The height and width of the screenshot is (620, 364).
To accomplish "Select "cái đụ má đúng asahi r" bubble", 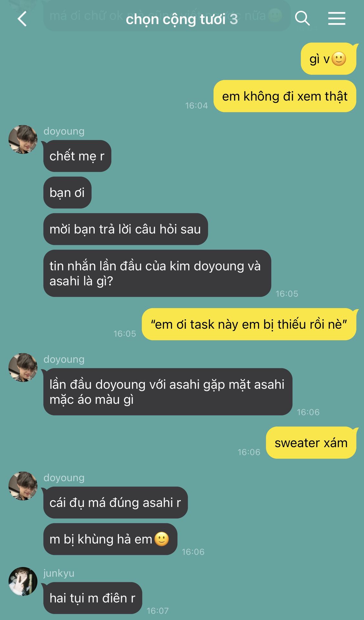I will [116, 502].
